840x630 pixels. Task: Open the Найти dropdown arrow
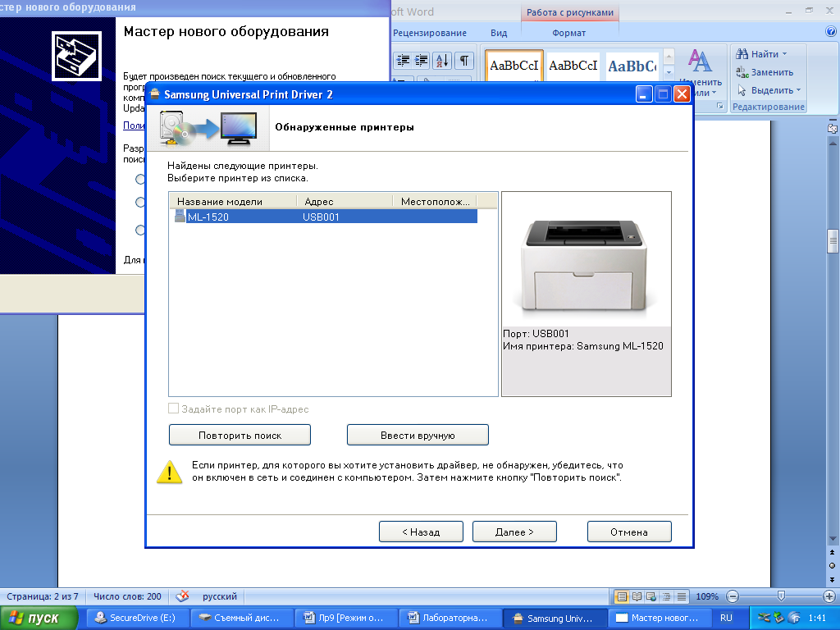[785, 54]
